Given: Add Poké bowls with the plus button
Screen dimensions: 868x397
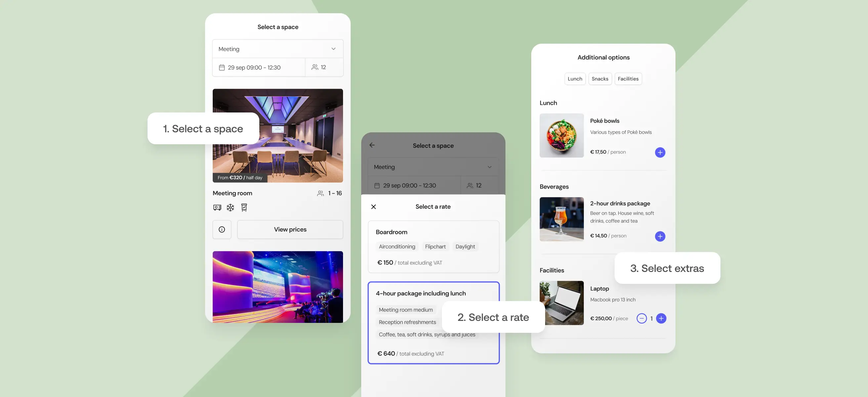Looking at the screenshot, I should coord(660,152).
